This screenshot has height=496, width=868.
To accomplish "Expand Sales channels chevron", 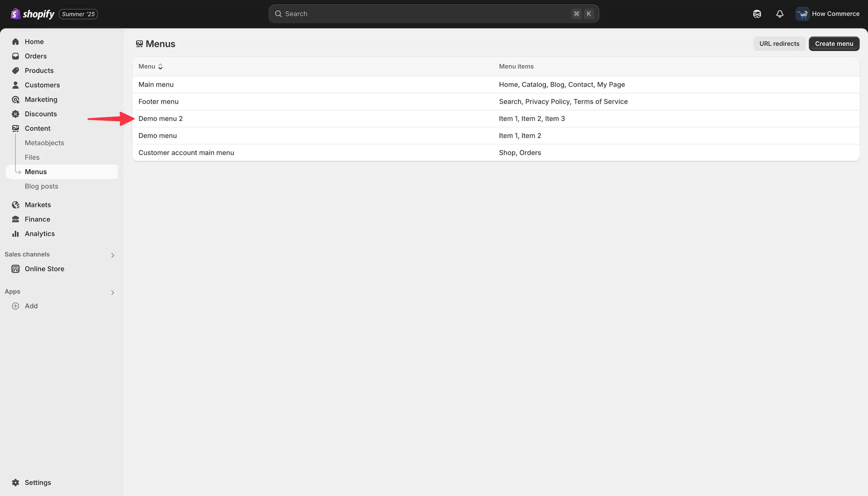I will point(112,255).
